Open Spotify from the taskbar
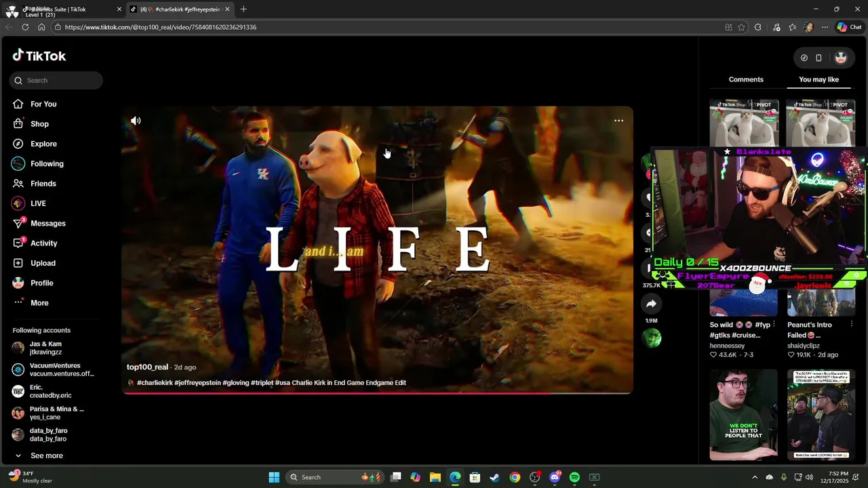Viewport: 868px width, 488px height. 574,477
